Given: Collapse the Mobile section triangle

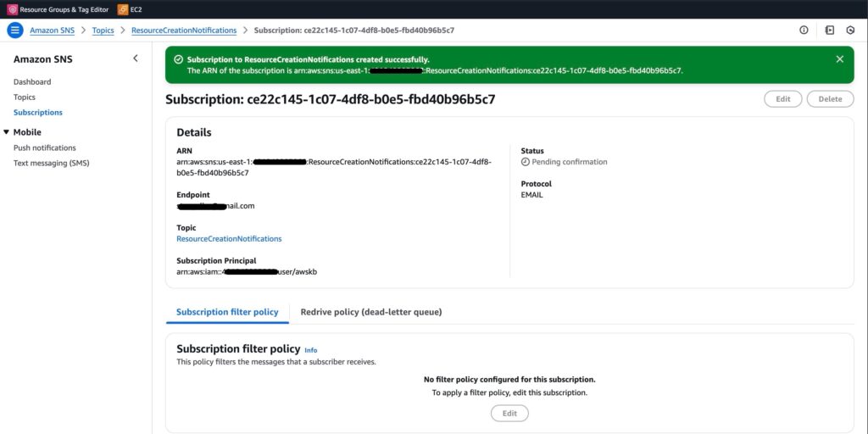Looking at the screenshot, I should (x=6, y=132).
